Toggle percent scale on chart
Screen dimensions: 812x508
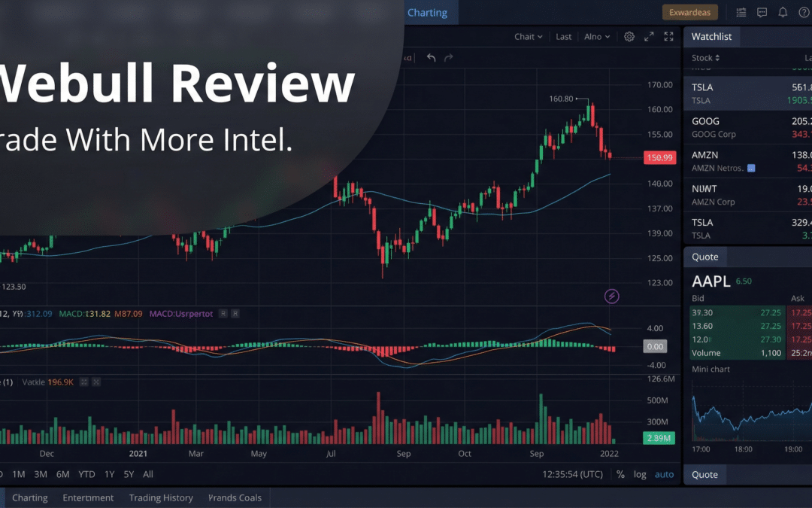pyautogui.click(x=620, y=474)
